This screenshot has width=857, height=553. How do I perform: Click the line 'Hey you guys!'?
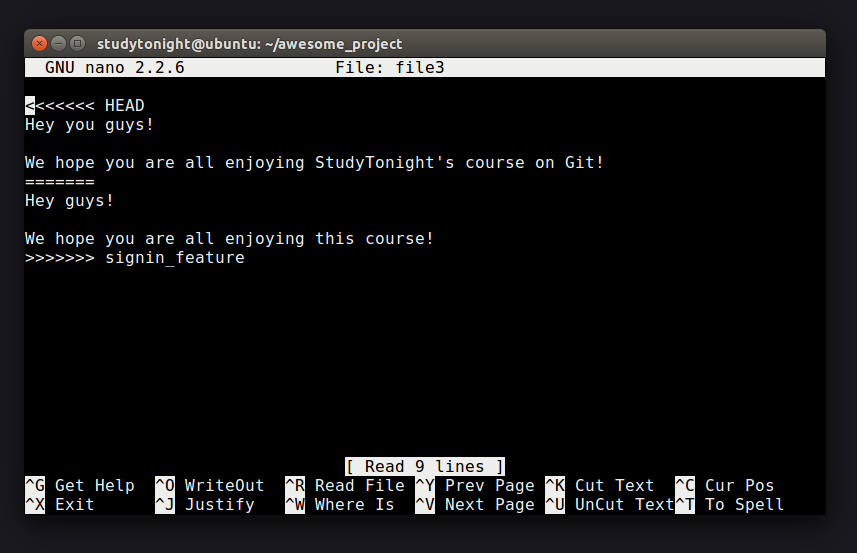pos(89,125)
